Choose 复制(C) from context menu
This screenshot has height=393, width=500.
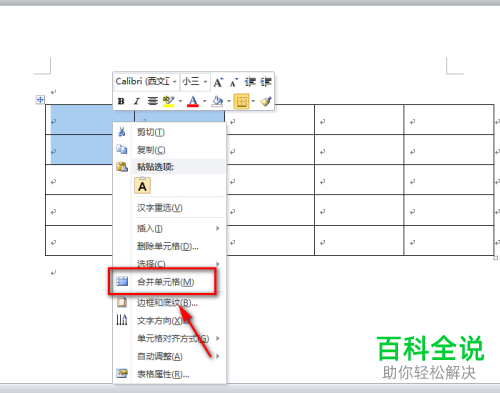[170, 150]
